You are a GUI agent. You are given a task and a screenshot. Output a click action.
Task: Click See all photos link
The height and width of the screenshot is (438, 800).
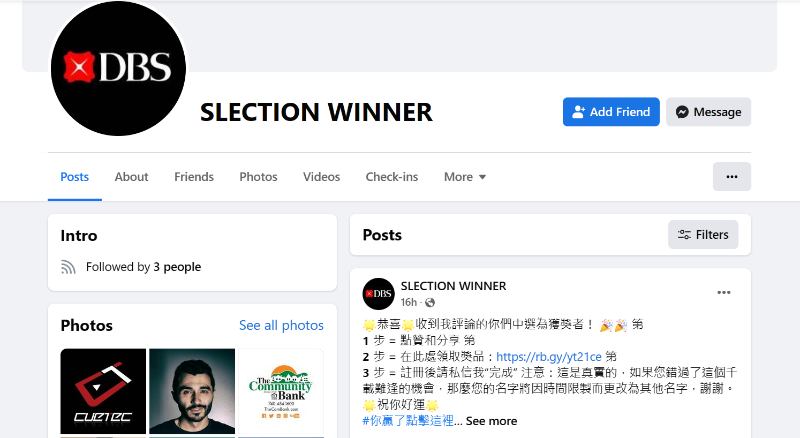click(281, 325)
